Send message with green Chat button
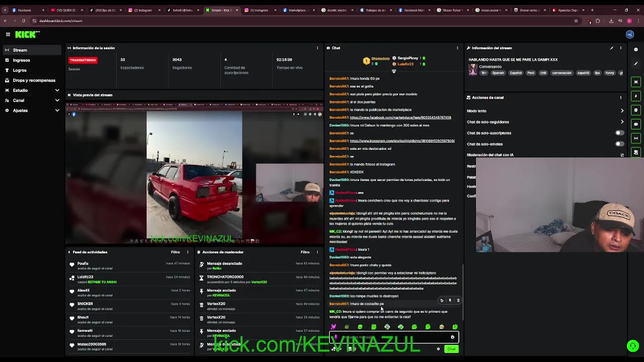This screenshot has width=644, height=362. [451, 349]
